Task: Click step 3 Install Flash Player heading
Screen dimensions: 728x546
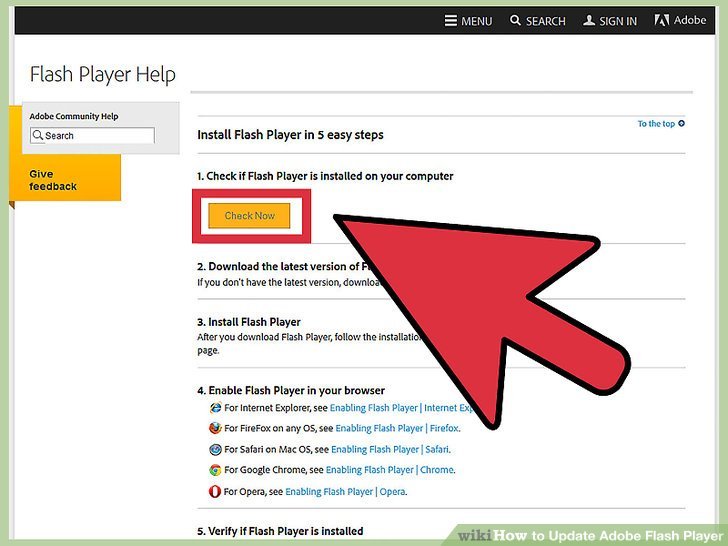Action: [249, 322]
